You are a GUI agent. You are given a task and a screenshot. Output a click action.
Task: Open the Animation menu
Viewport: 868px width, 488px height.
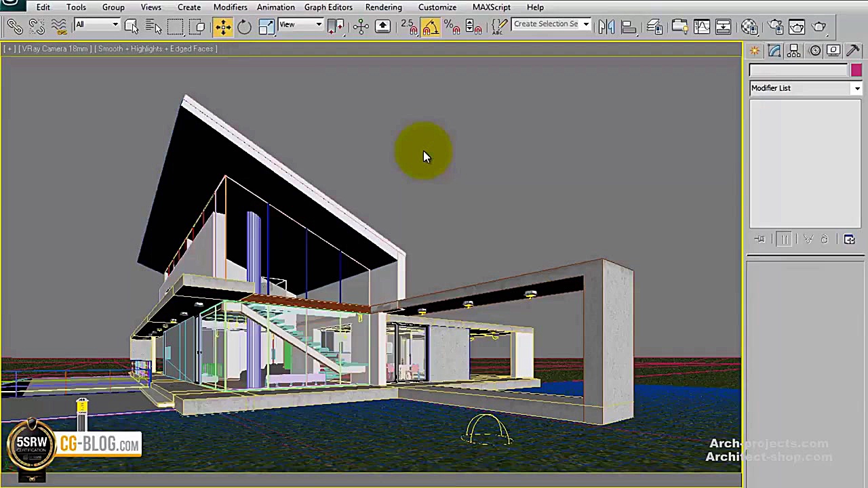coord(275,7)
